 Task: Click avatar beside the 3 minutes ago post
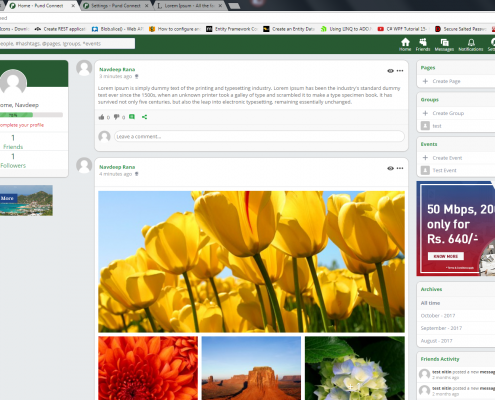pos(84,68)
